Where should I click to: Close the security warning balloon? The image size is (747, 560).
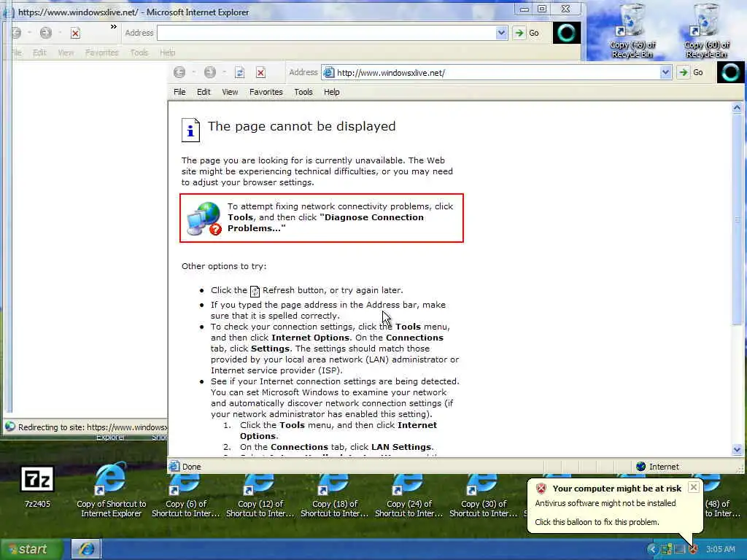(x=694, y=487)
